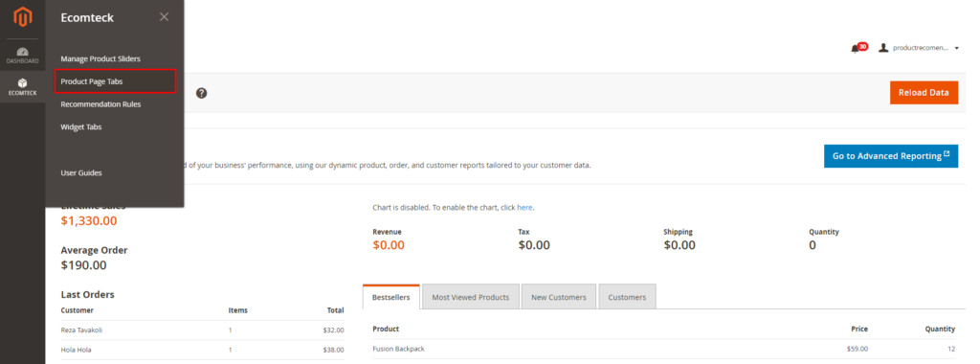980x364 pixels.
Task: Click the Reload Data button
Action: (924, 93)
